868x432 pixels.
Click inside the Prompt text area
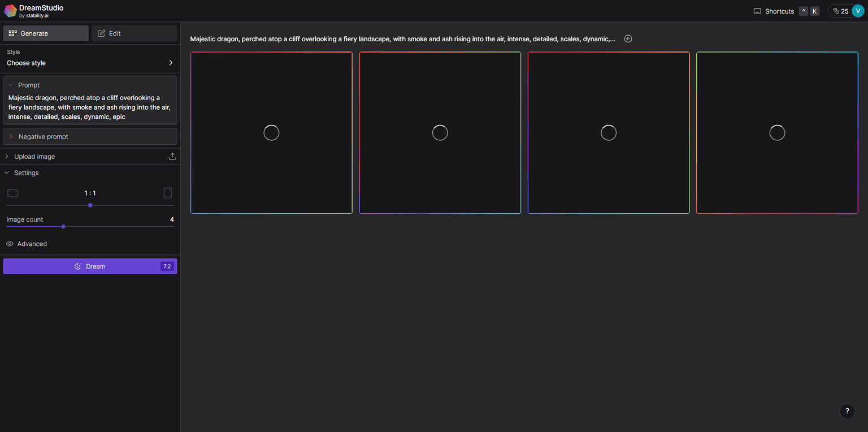tap(89, 107)
